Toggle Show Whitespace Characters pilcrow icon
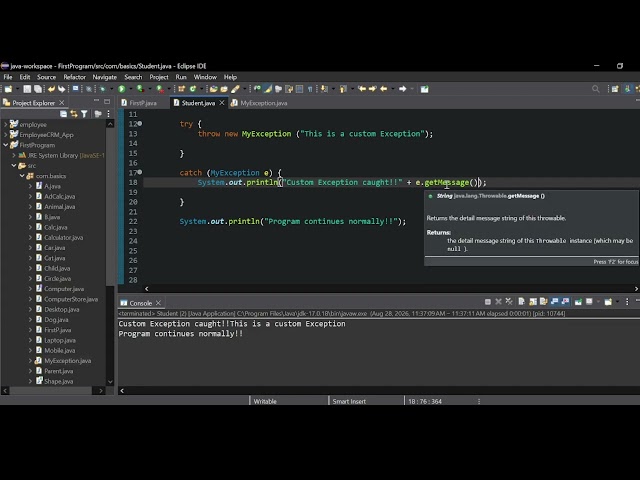This screenshot has width=640, height=480. 310,89
